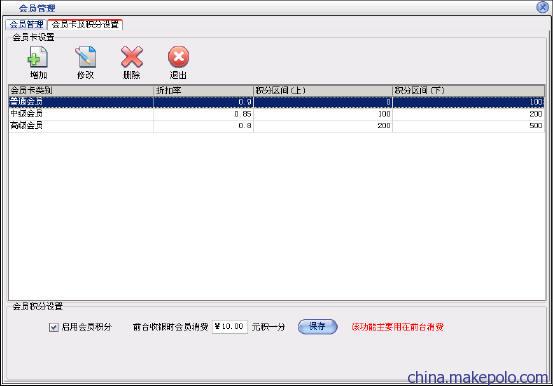
Task: Click the 0.85 discount rate cell
Action: (204, 114)
